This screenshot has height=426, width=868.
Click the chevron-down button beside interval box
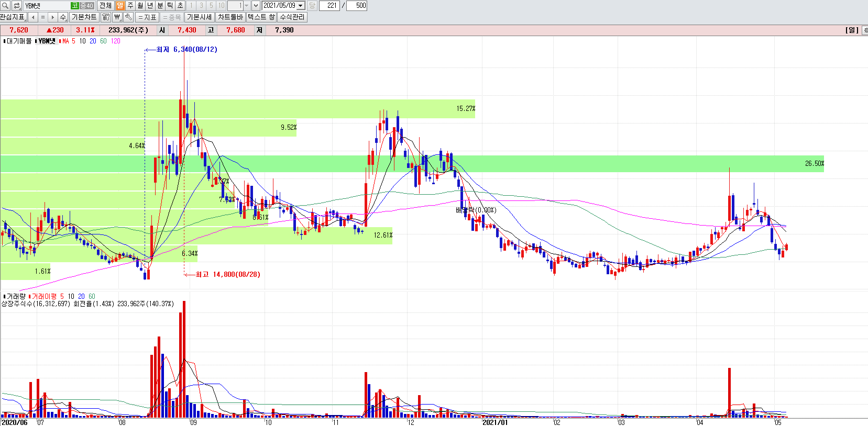256,5
